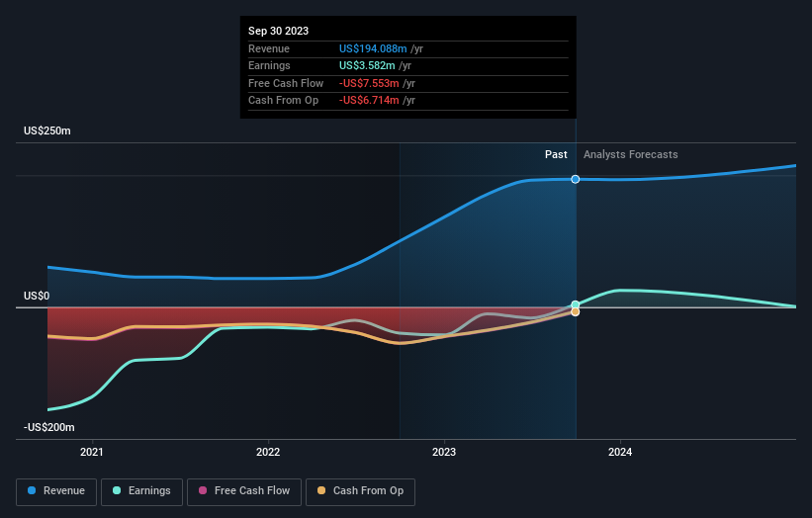Click the Past label on chart

556,154
